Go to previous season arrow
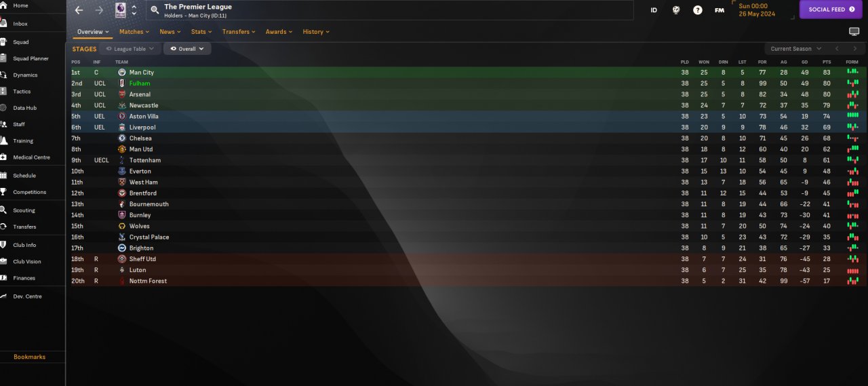This screenshot has width=868, height=386. coord(837,49)
